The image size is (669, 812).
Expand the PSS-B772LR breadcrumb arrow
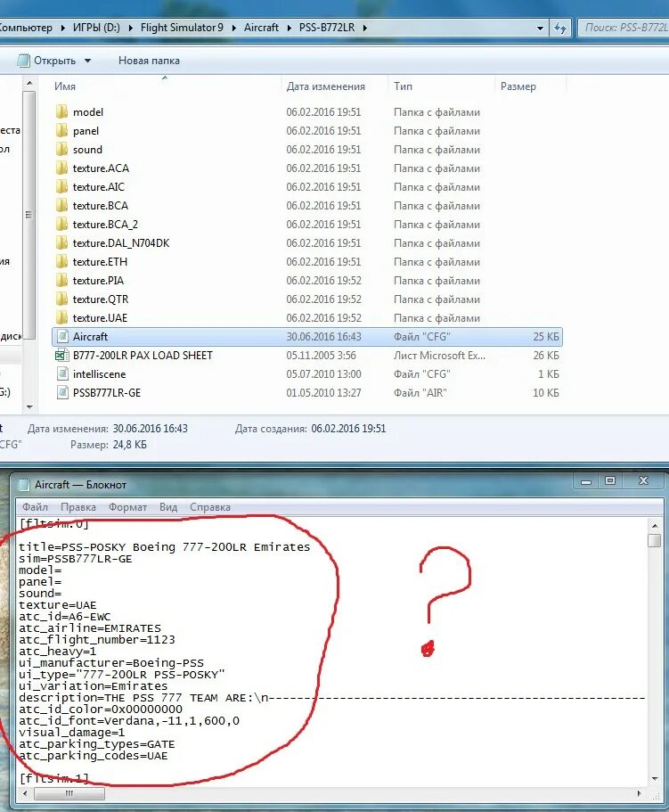pos(364,28)
